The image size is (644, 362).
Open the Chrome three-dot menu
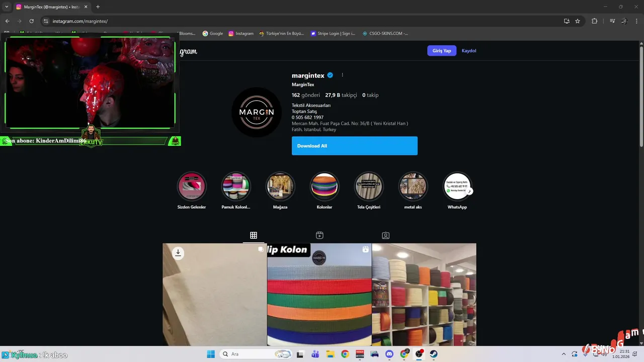coord(636,21)
